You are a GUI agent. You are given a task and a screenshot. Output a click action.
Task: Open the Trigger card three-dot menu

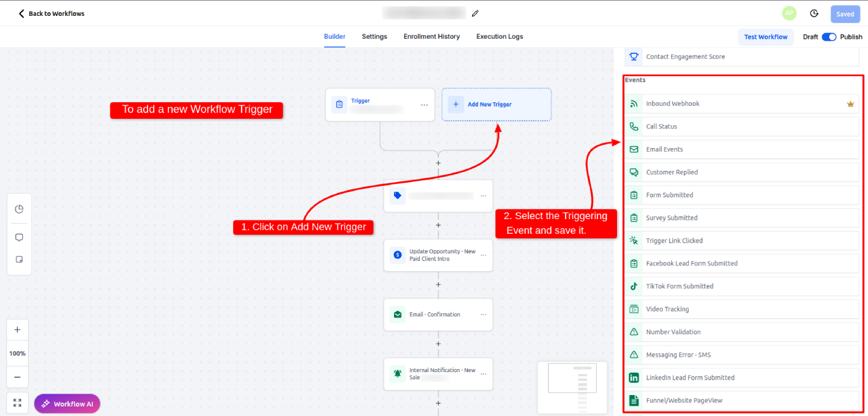coord(424,105)
